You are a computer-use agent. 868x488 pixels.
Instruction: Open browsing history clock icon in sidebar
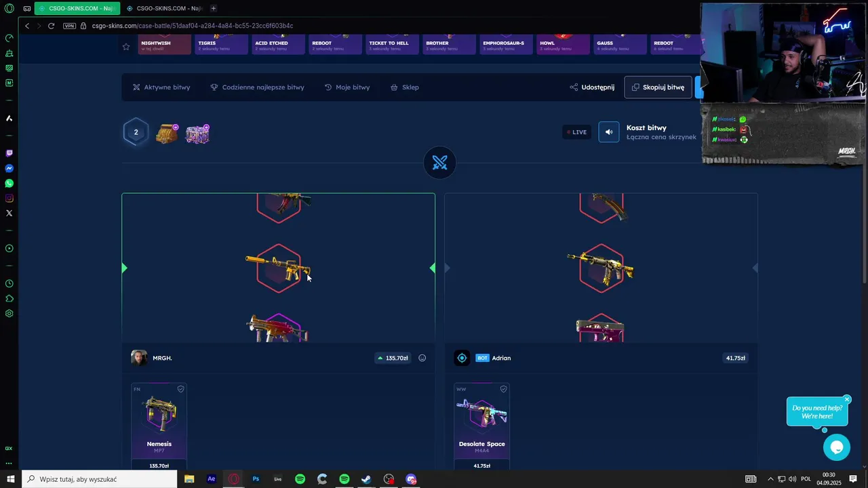pos(9,283)
